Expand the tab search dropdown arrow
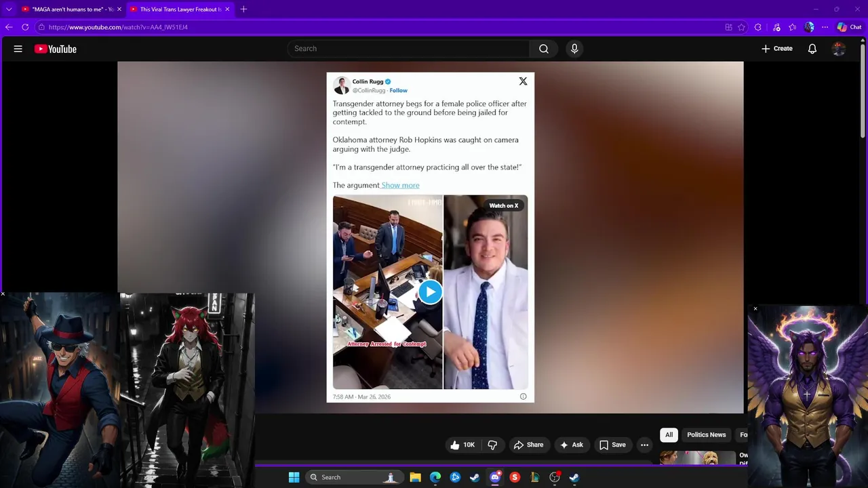The width and height of the screenshot is (868, 488). tap(8, 9)
